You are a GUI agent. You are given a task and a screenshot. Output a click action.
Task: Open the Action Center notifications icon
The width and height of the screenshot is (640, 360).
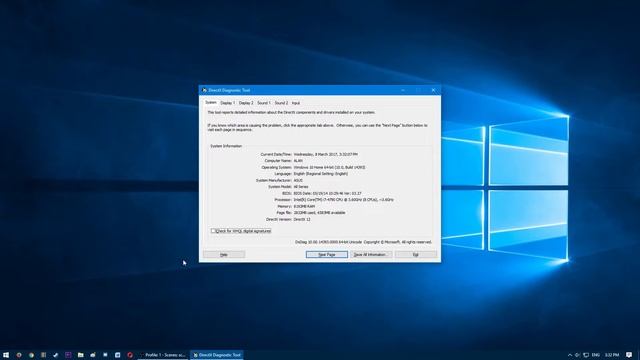629,355
